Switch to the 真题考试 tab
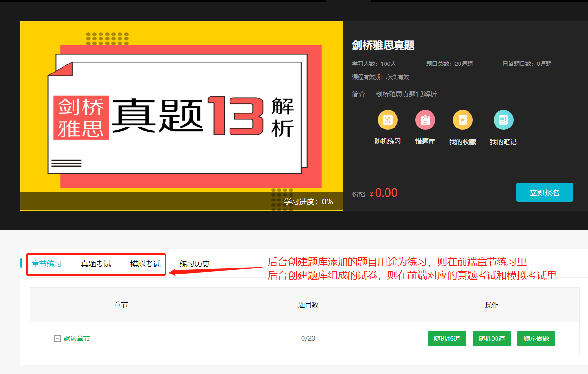The image size is (588, 374). (x=96, y=264)
